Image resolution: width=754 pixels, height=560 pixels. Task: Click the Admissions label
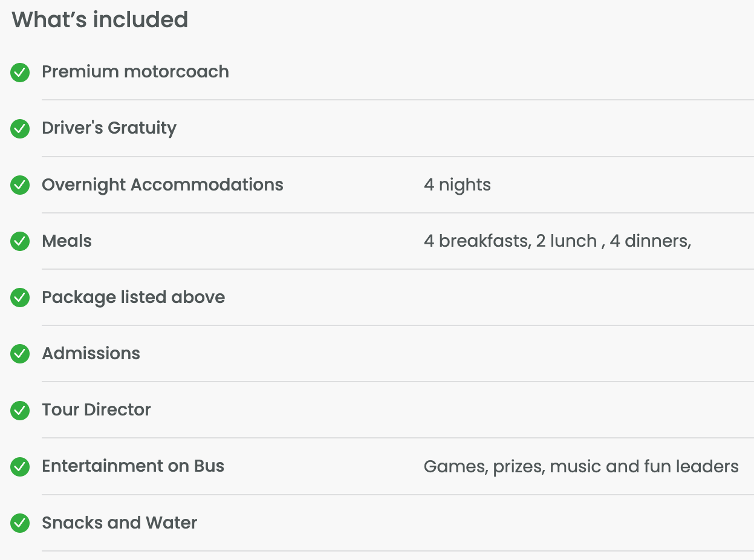[91, 353]
